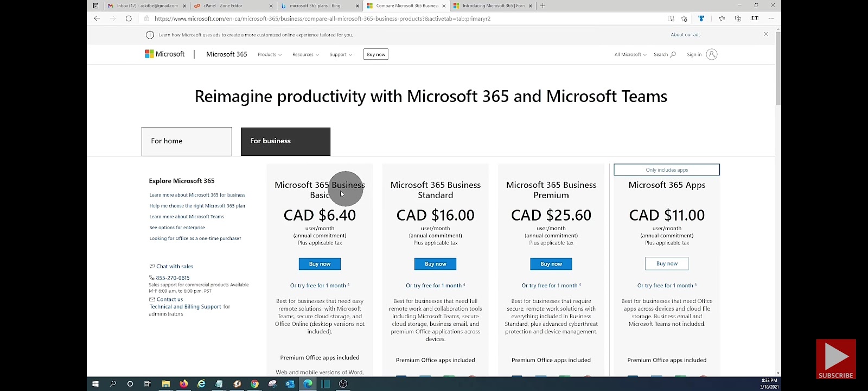Open Edge Settings and more menu
This screenshot has height=391, width=868.
[x=771, y=18]
